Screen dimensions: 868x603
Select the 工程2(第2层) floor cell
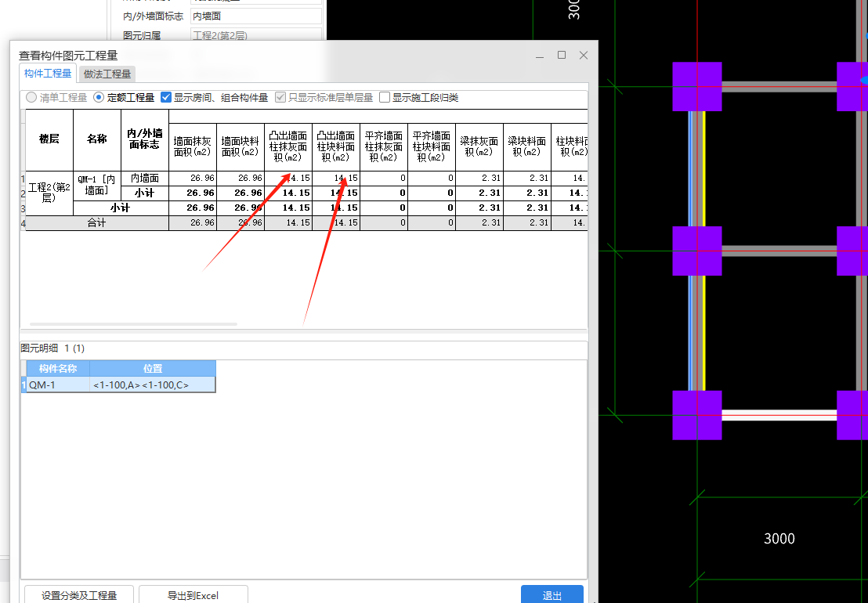(49, 193)
